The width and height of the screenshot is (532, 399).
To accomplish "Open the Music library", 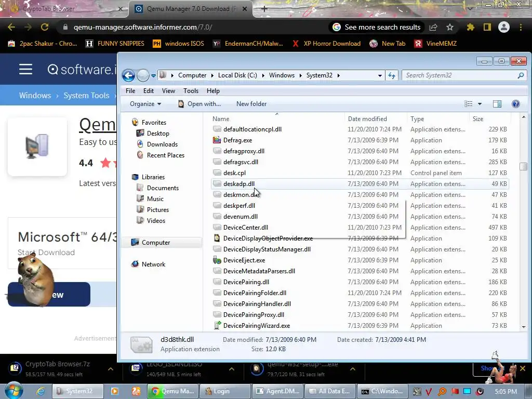I will (x=155, y=199).
